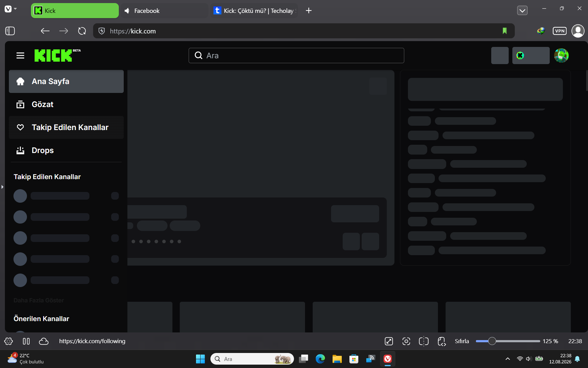Click the green Kick coin button
This screenshot has width=588, height=368.
point(531,56)
